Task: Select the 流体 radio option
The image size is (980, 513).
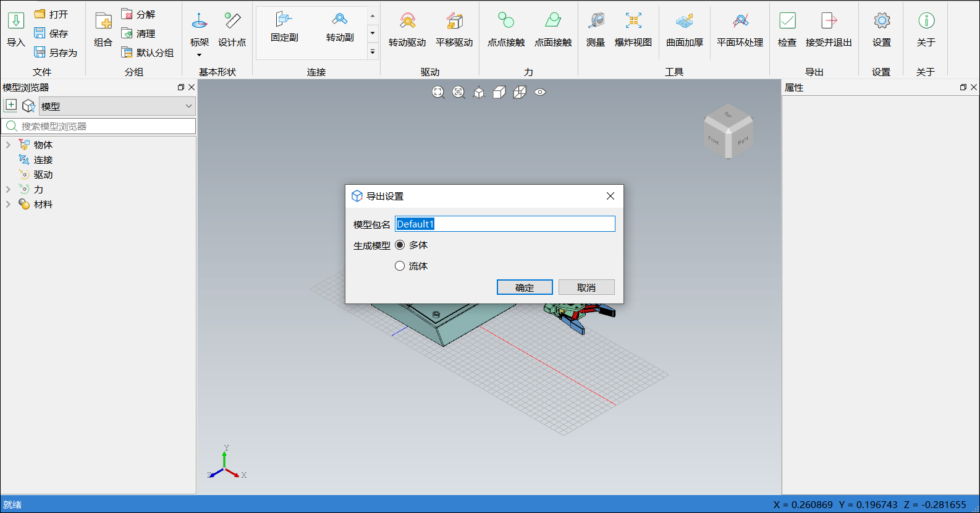Action: [400, 266]
